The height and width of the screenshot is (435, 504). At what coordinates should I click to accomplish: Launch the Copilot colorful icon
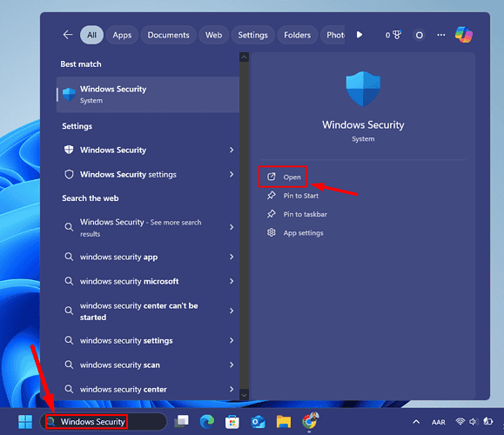(463, 35)
